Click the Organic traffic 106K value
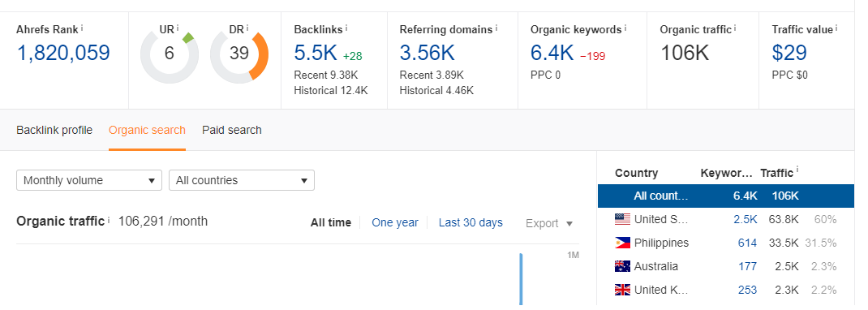Viewport: 868px width, 310px height. tap(685, 53)
